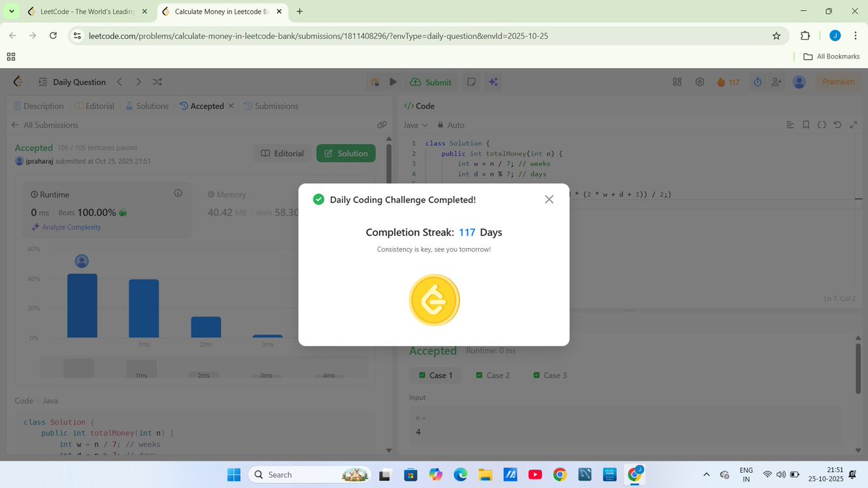Copy submission link icon
The height and width of the screenshot is (488, 868).
[x=382, y=125]
